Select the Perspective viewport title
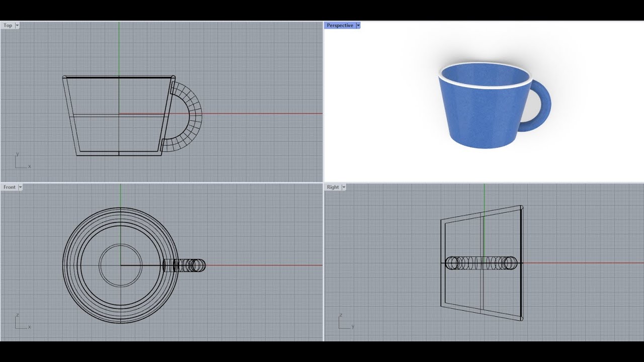The image size is (644, 362). (340, 25)
